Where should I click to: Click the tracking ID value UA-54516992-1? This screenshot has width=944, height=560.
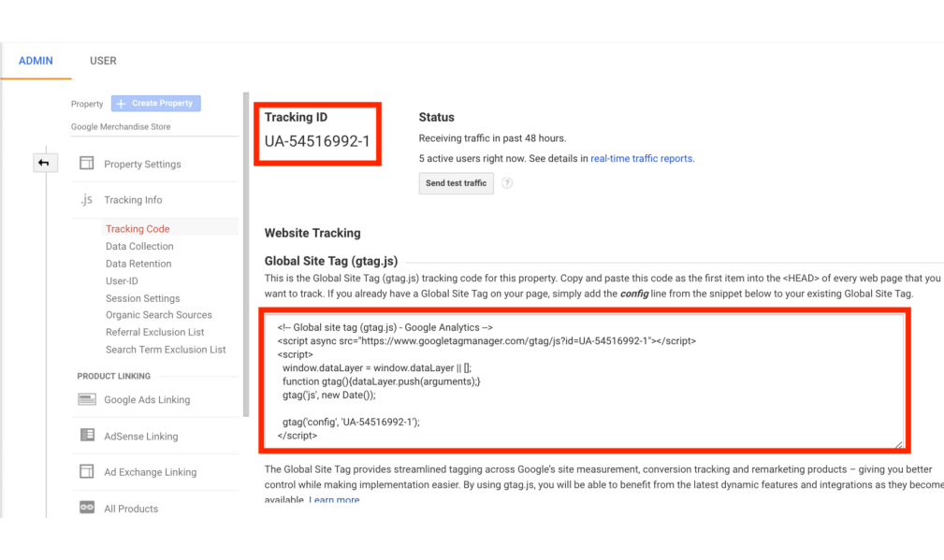pos(317,141)
